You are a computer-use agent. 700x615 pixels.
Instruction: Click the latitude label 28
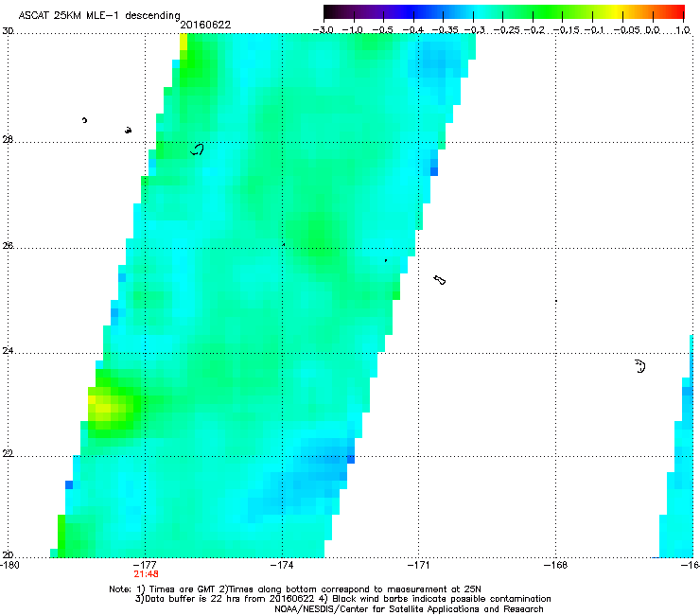(x=8, y=140)
